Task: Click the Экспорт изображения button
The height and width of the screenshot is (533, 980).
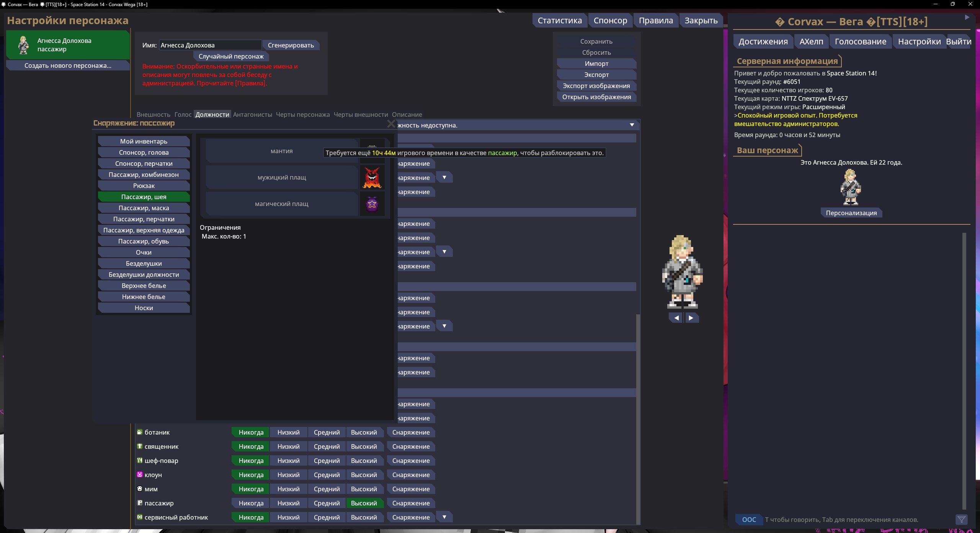Action: (596, 86)
